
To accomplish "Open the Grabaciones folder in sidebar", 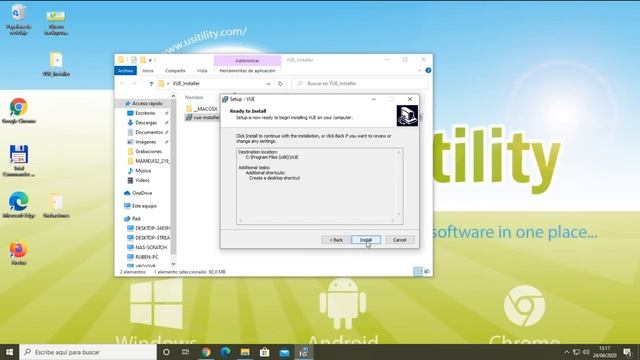I will (148, 151).
